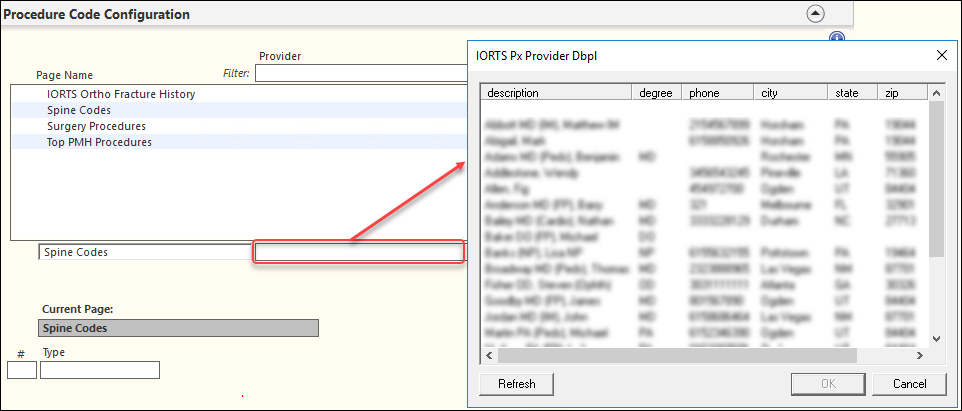Select Surgery Procedures page row
This screenshot has width=962, height=411.
(x=239, y=126)
